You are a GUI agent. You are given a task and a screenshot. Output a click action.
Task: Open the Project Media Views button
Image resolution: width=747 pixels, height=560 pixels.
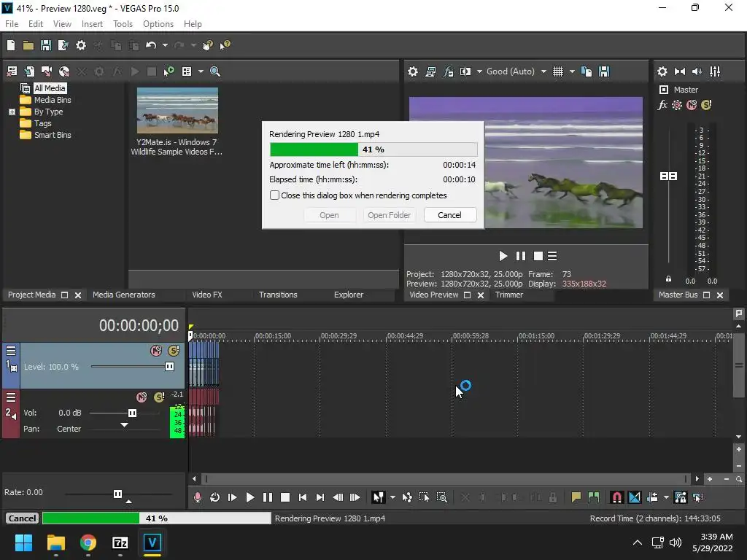(x=187, y=71)
